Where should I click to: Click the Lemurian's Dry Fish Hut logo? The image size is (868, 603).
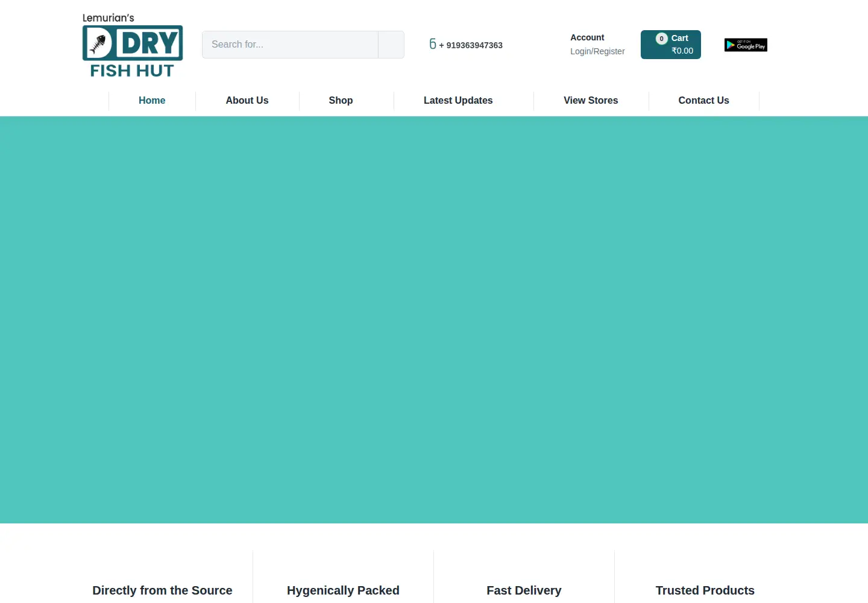[x=133, y=46]
